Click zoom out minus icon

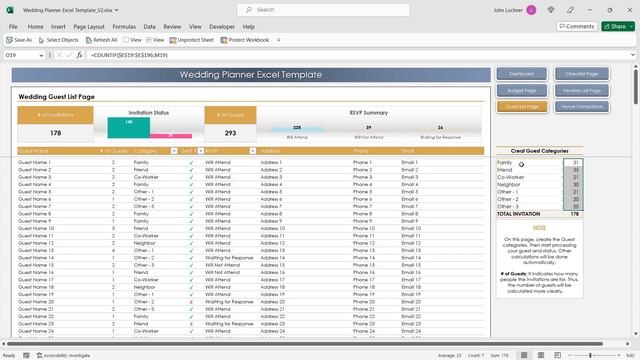point(570,356)
